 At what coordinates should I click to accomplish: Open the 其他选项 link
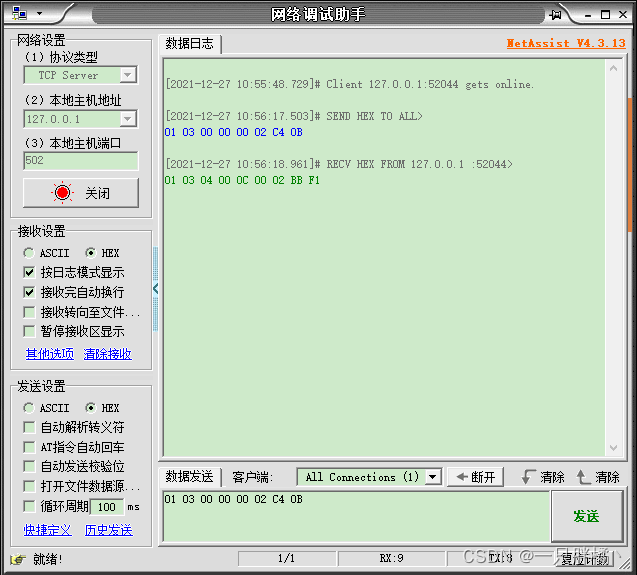point(50,354)
